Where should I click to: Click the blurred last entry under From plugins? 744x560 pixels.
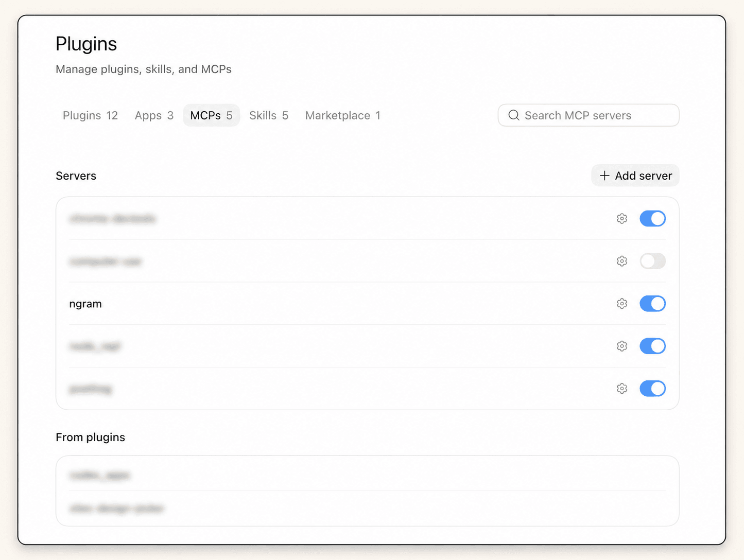116,509
